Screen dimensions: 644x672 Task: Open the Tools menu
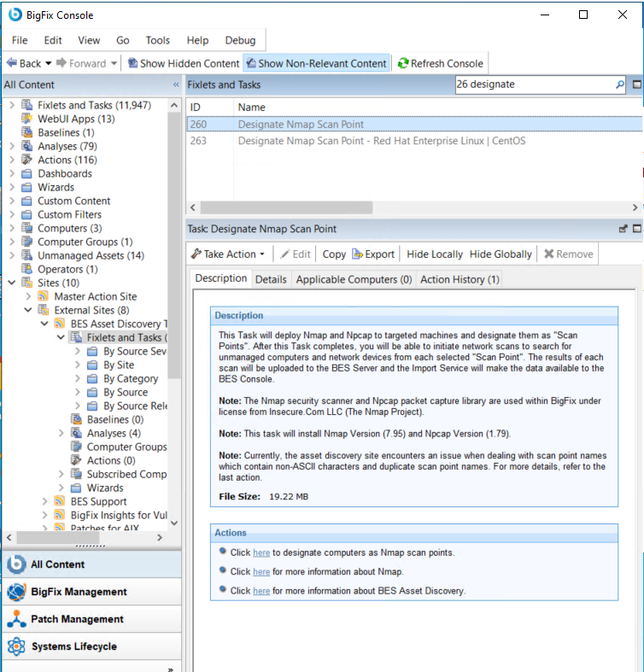(158, 40)
